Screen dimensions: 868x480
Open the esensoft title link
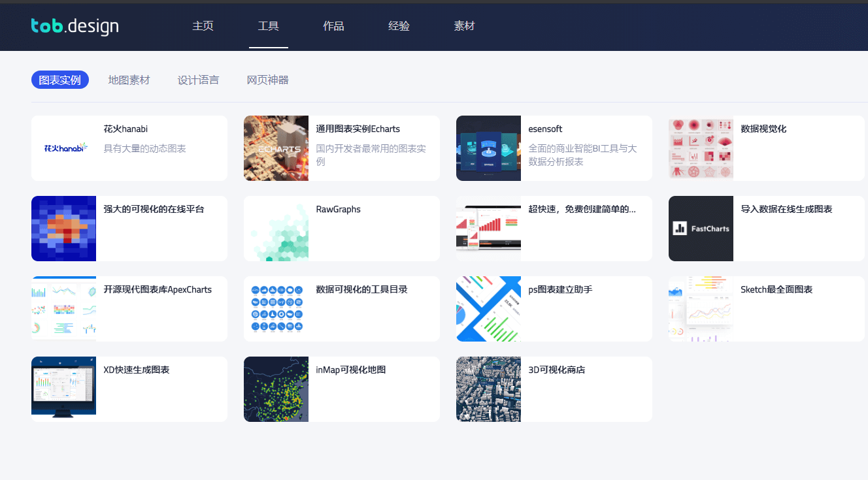coord(545,129)
